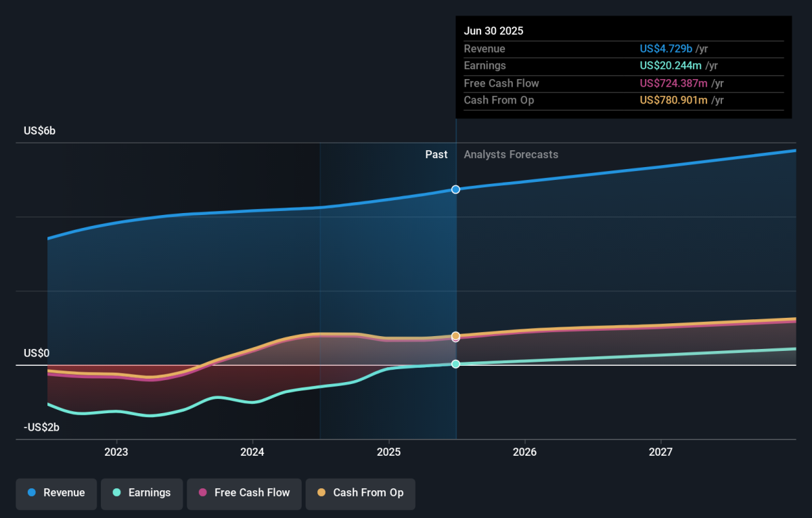This screenshot has height=518, width=812.
Task: Click the 2027 year label on the axis
Action: point(660,451)
